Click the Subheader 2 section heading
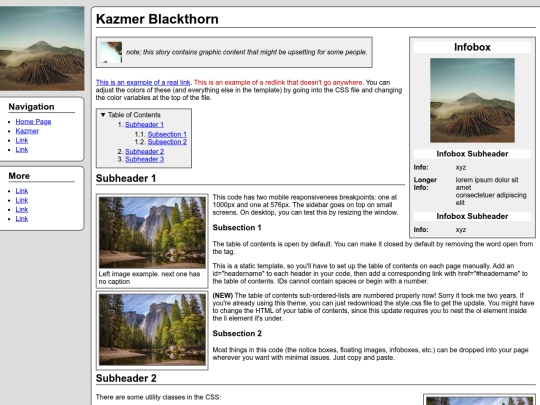Screen dimensions: 540x405 tap(126, 378)
